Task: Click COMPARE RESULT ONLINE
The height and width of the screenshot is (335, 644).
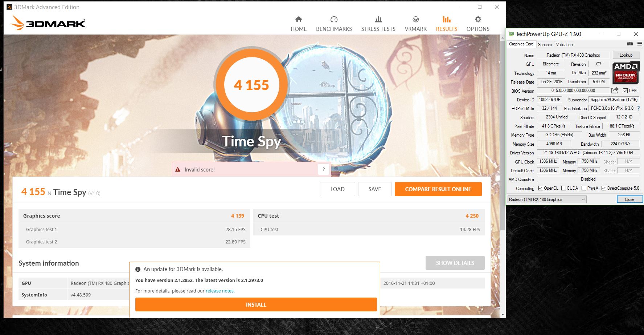Action: point(438,189)
